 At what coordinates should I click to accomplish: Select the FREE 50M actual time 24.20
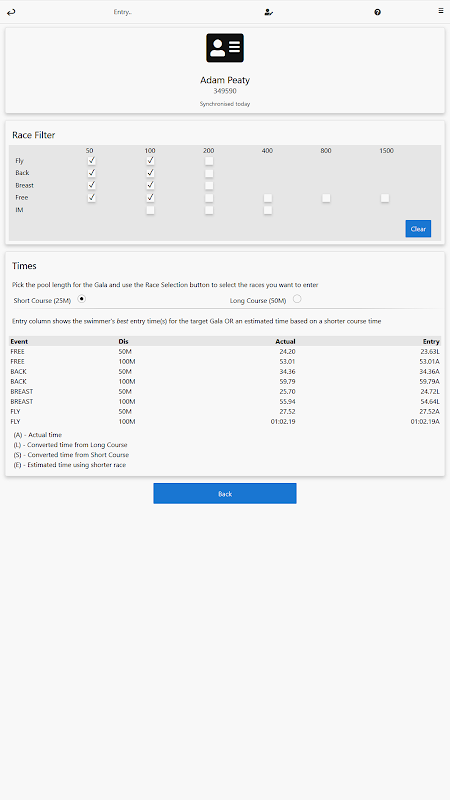(x=287, y=352)
